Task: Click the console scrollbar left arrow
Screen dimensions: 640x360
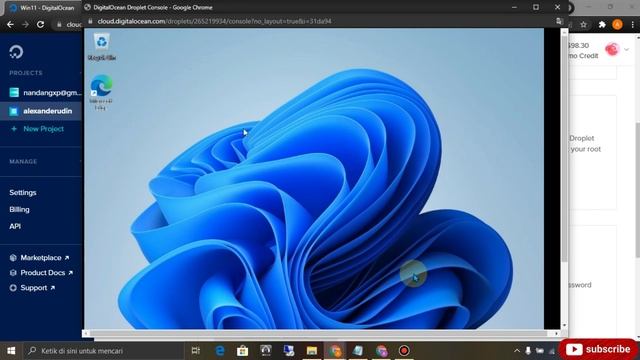Action: tap(86, 333)
